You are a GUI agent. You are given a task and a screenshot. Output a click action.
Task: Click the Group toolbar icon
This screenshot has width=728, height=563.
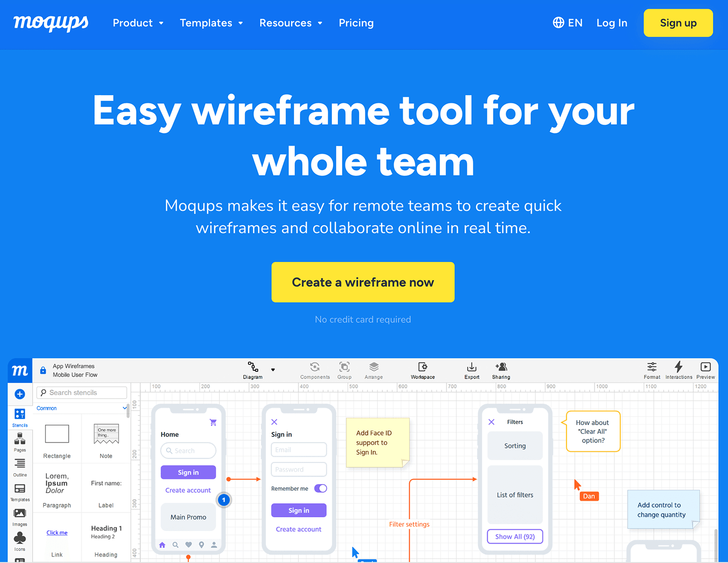pyautogui.click(x=345, y=370)
